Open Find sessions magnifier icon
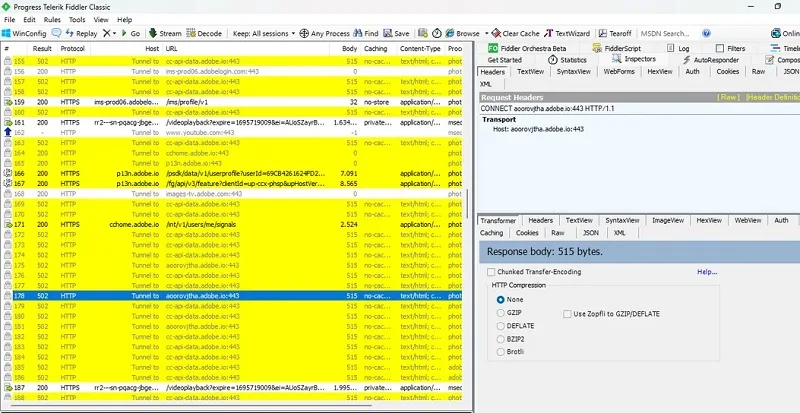This screenshot has height=413, width=800. 358,33
